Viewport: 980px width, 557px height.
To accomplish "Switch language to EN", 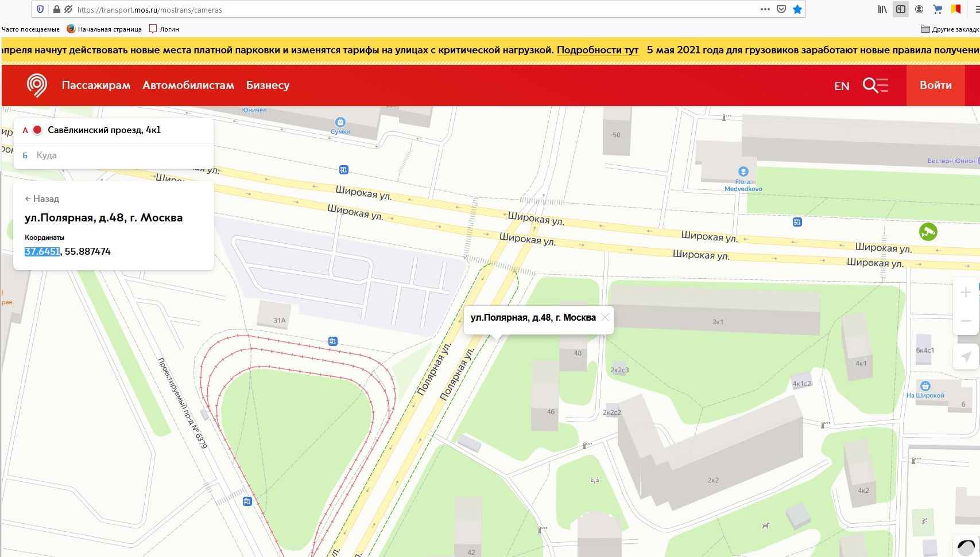I will click(842, 86).
